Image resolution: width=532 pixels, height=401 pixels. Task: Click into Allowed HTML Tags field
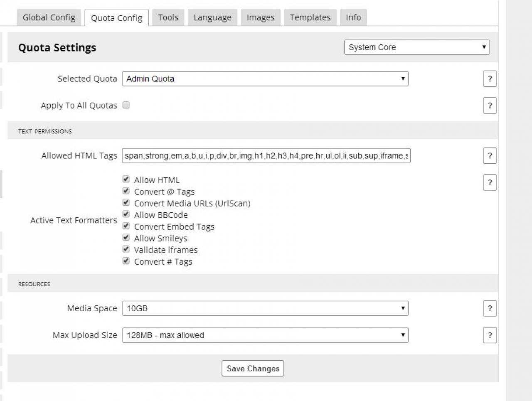coord(266,156)
